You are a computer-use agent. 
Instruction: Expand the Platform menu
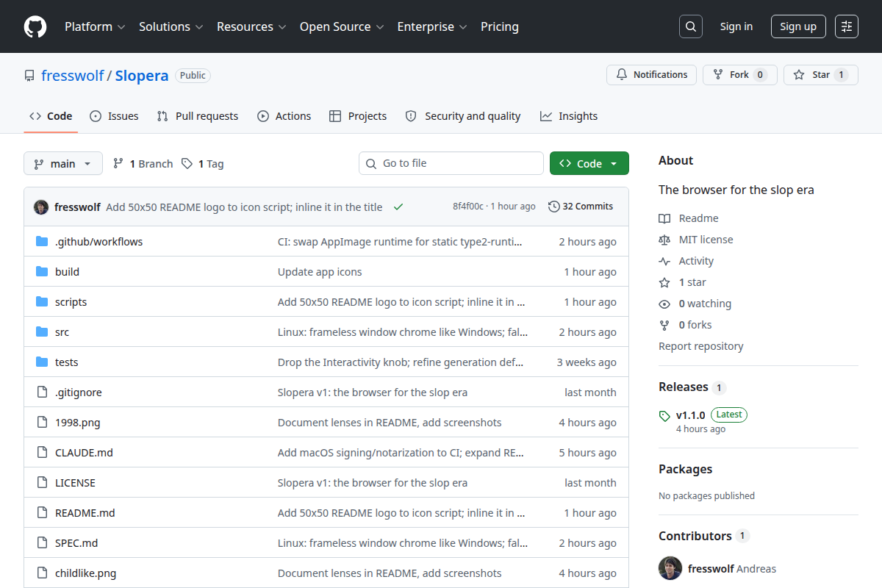95,26
